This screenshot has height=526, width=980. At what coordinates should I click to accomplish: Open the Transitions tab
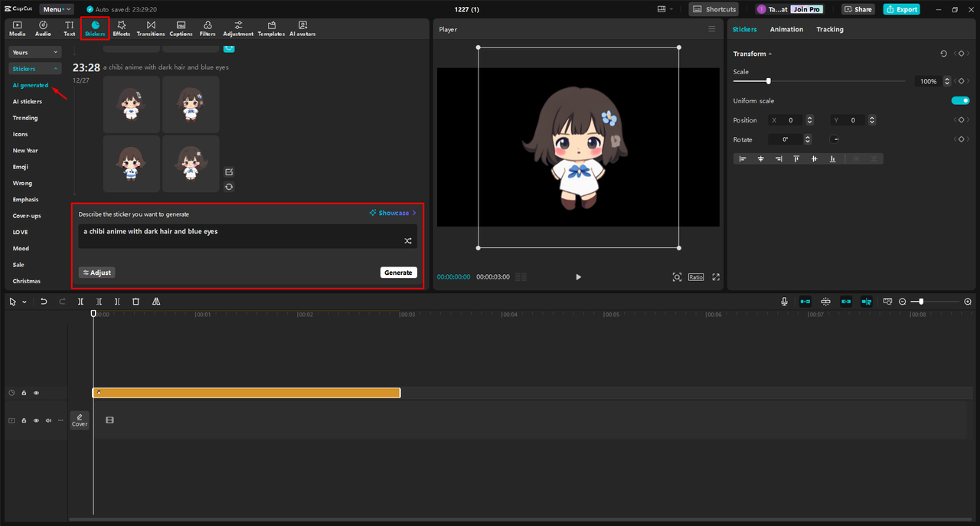pyautogui.click(x=150, y=28)
